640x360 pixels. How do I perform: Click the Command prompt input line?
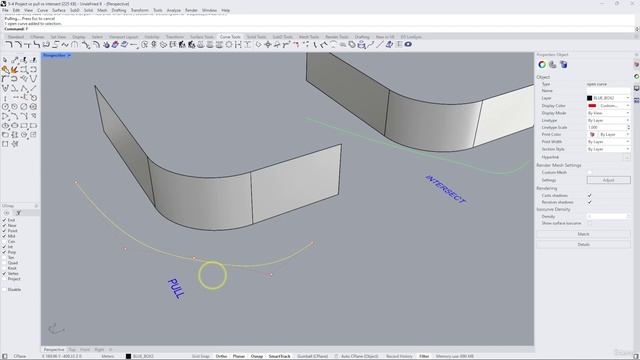(x=318, y=29)
